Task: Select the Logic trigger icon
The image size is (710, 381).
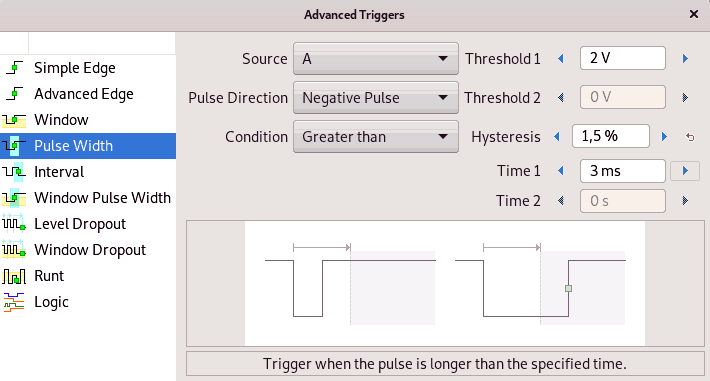Action: point(14,302)
